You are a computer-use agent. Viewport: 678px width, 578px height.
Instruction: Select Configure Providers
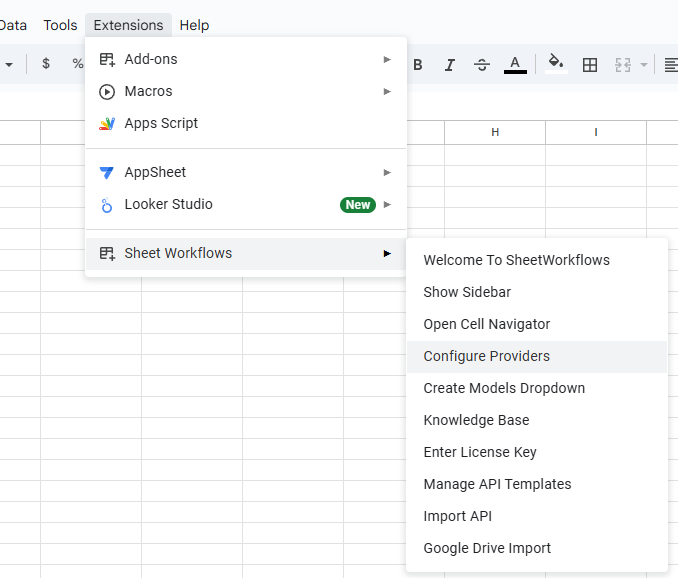pos(487,356)
